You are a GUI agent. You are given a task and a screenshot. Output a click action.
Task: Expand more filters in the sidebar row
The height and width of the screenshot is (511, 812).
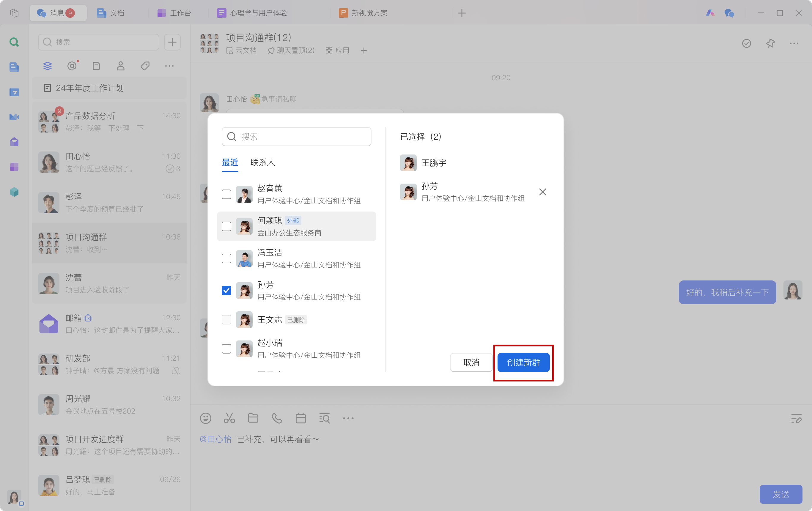[169, 66]
